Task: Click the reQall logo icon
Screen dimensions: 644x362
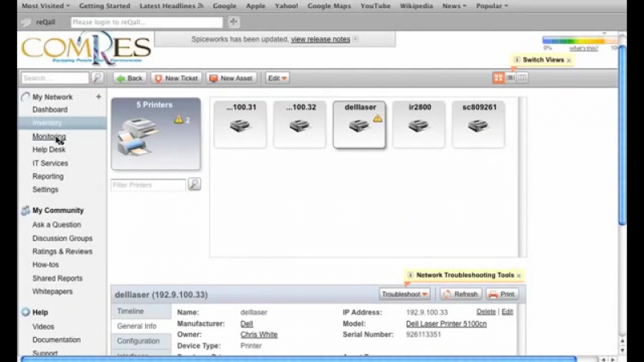Action: [x=27, y=23]
